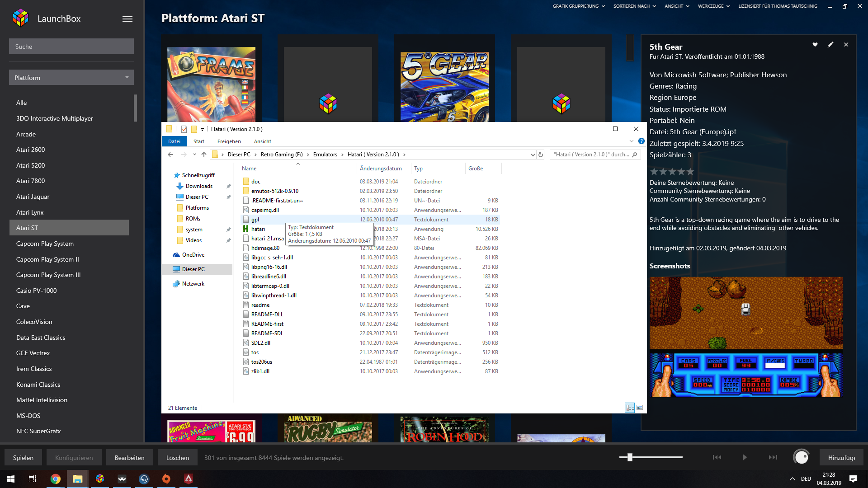Click the round music volume knob
This screenshot has width=868, height=488.
point(801,457)
